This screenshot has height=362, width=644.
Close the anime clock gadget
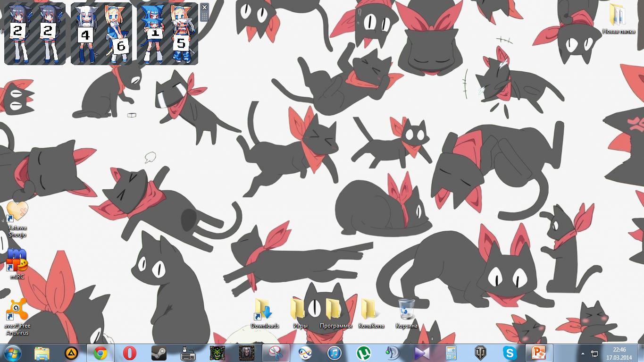pyautogui.click(x=204, y=7)
